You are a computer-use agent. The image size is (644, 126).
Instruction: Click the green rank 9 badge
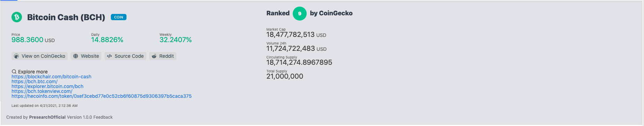300,14
